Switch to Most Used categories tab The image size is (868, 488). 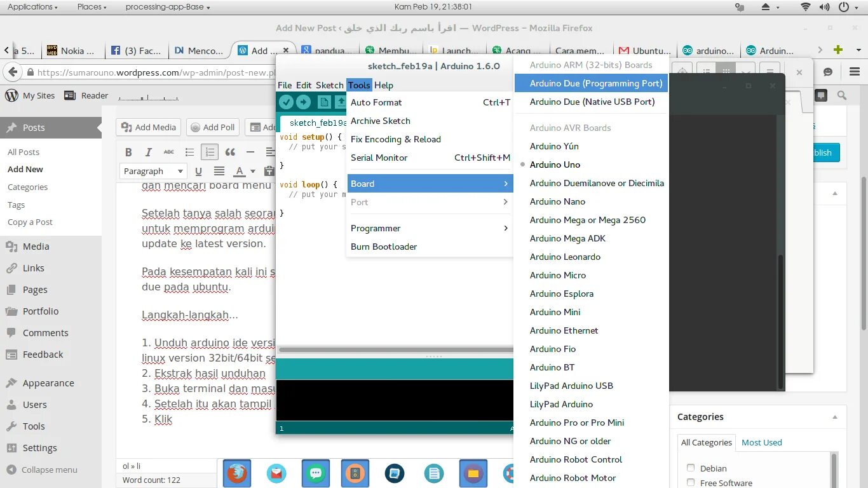[761, 442]
